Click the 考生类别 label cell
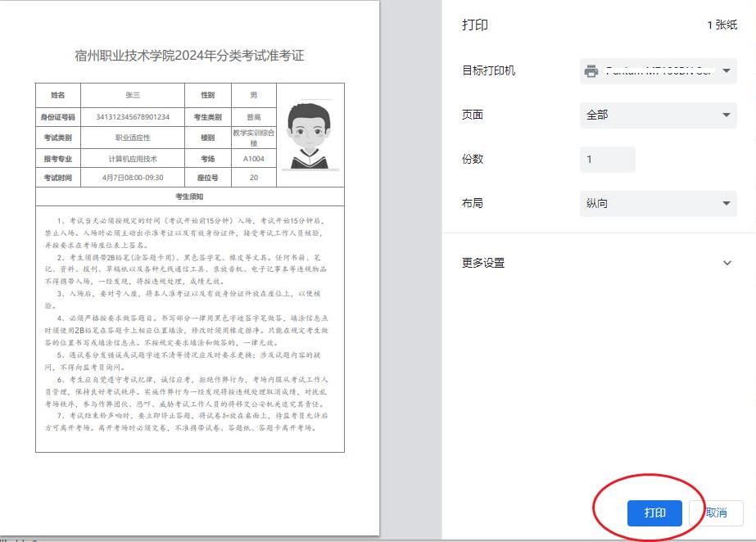756x542 pixels. (x=208, y=117)
